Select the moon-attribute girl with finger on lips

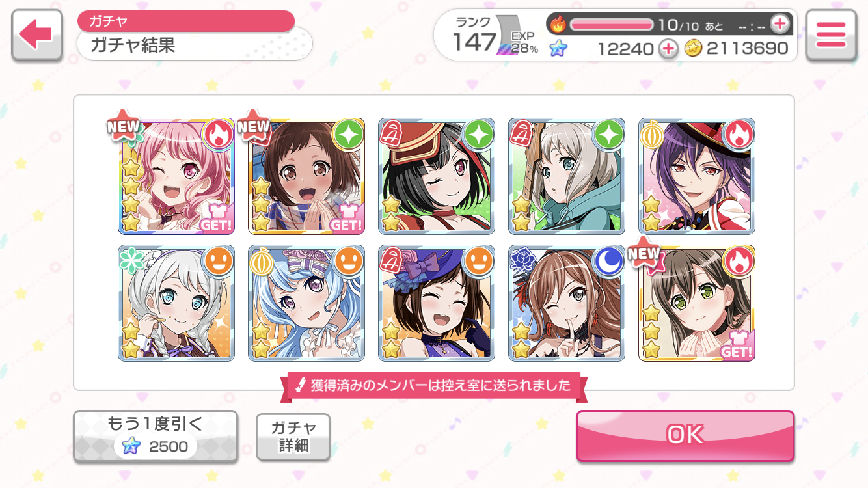pos(567,303)
